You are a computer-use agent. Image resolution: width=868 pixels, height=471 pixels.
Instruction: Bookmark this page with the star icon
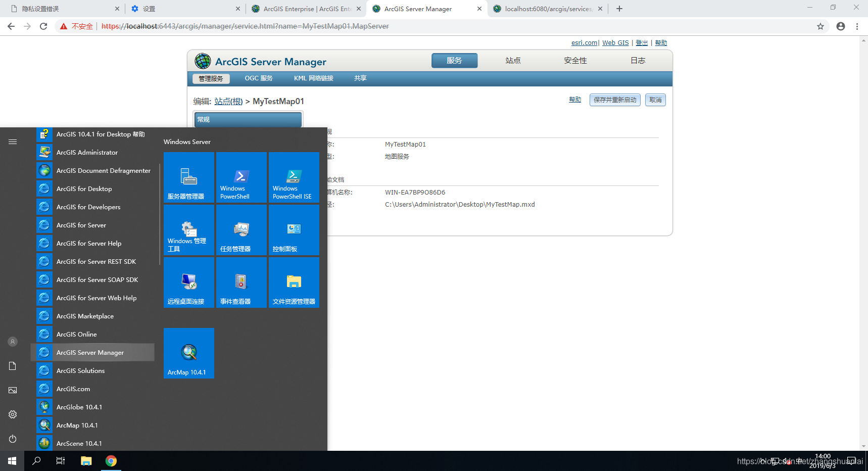click(821, 26)
